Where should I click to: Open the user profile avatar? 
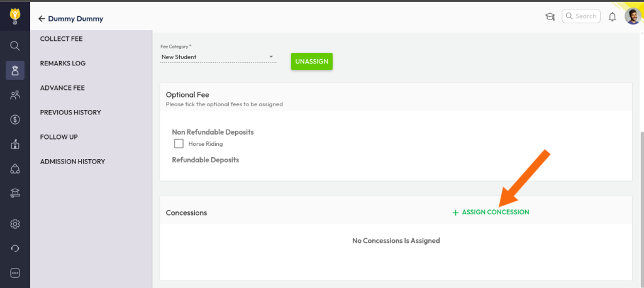pyautogui.click(x=632, y=17)
